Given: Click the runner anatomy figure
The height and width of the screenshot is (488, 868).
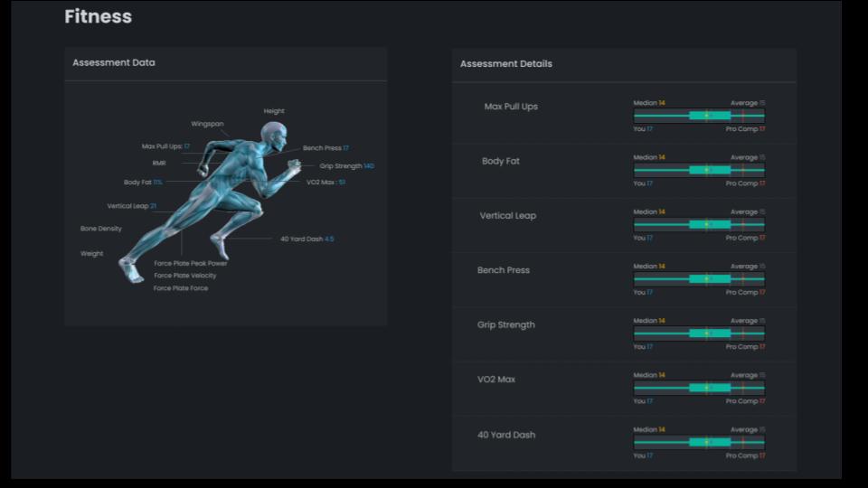Looking at the screenshot, I should point(217,199).
